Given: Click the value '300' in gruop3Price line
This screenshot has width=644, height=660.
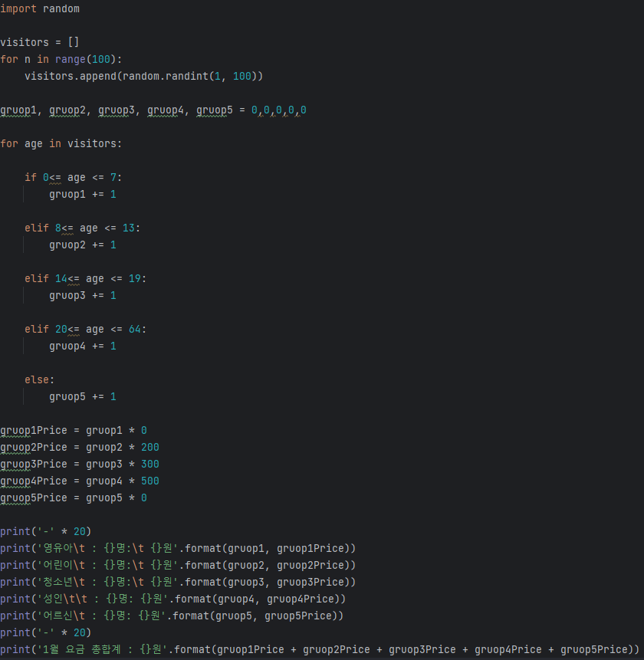Looking at the screenshot, I should pos(149,465).
